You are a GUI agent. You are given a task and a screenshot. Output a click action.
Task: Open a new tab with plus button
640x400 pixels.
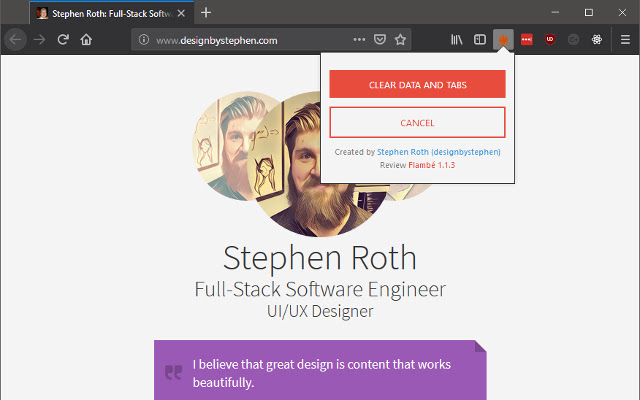point(206,12)
